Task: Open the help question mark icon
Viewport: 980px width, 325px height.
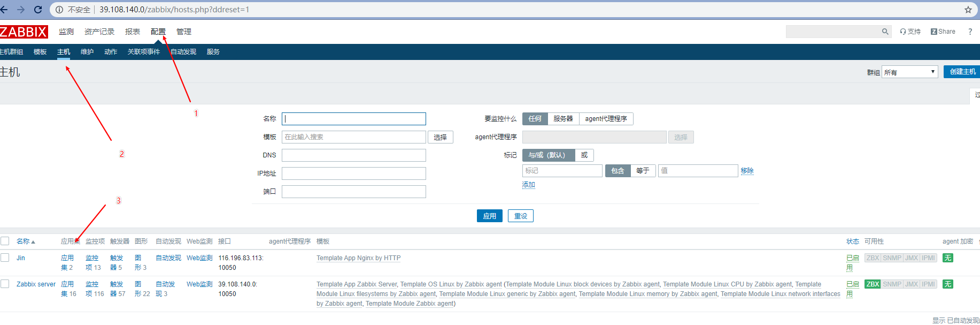Action: (970, 32)
